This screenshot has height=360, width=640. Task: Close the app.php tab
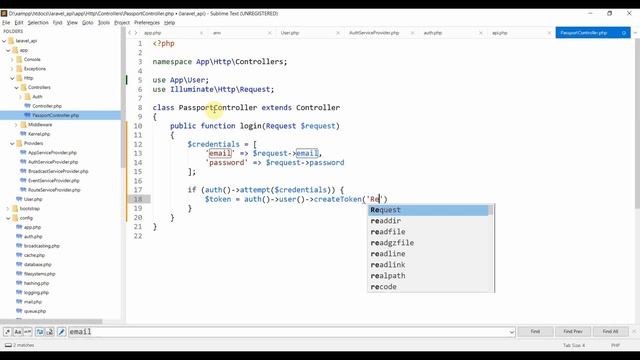point(201,33)
